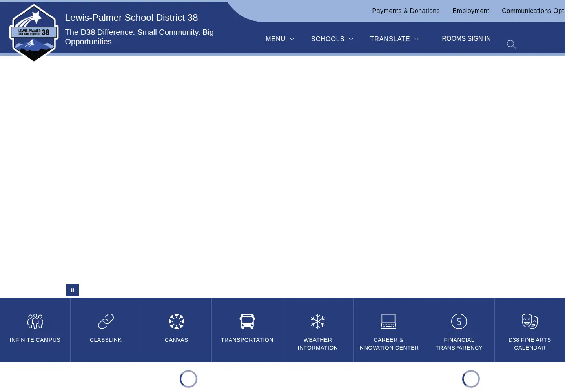Open Payments & Donations link
Viewport: 565px width, 392px height.
pos(406,11)
